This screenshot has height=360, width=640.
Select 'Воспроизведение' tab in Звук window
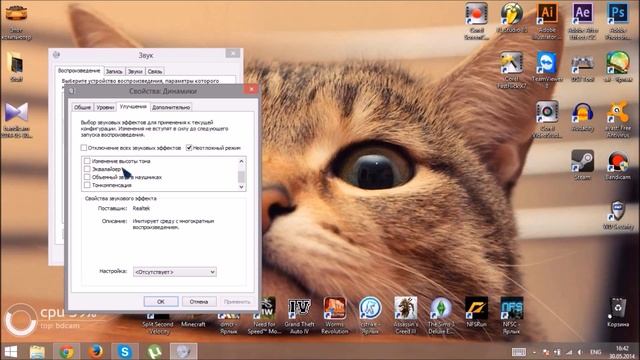[x=79, y=70]
